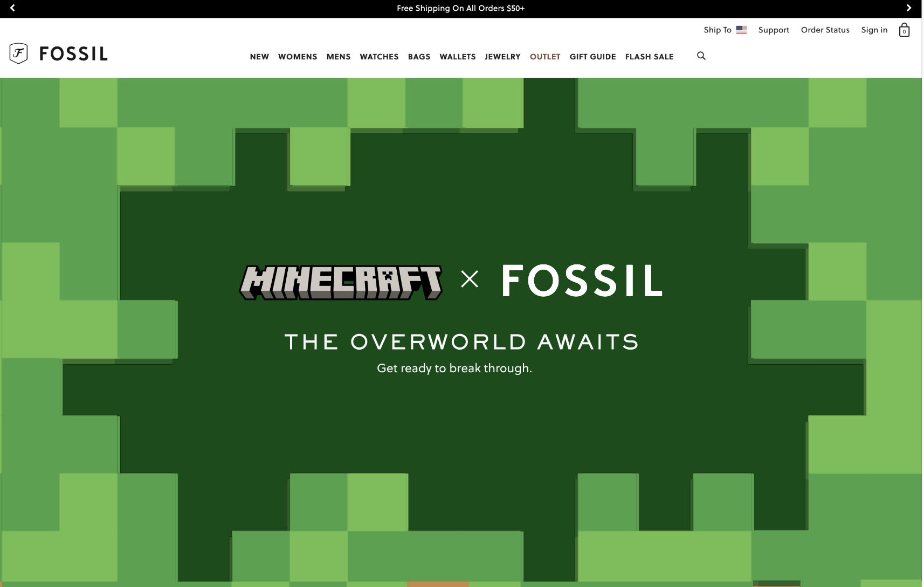
Task: Open the Support link
Action: point(773,30)
